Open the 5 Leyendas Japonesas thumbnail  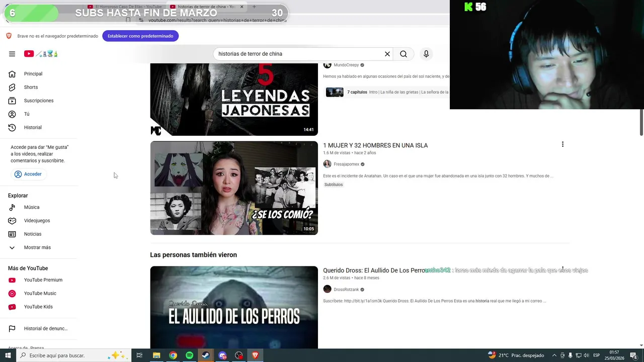[x=234, y=100]
